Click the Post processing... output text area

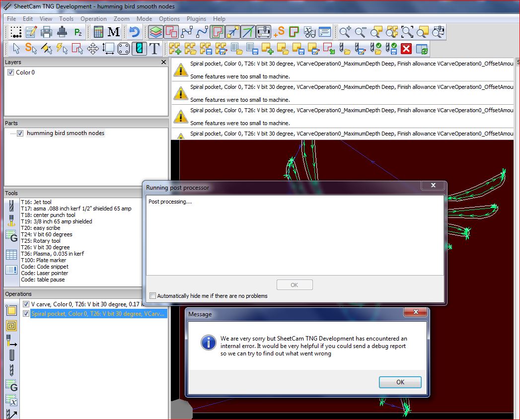295,235
